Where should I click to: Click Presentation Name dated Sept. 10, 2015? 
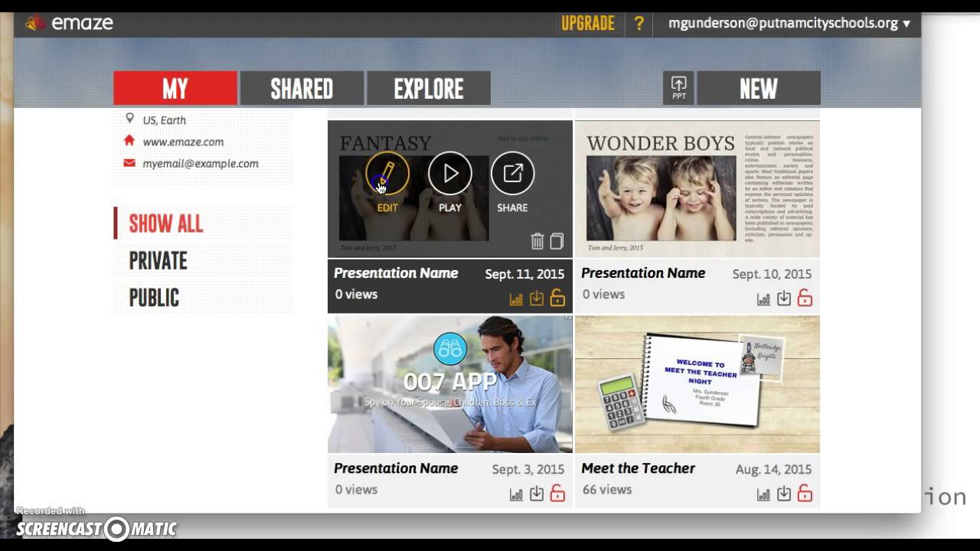643,273
